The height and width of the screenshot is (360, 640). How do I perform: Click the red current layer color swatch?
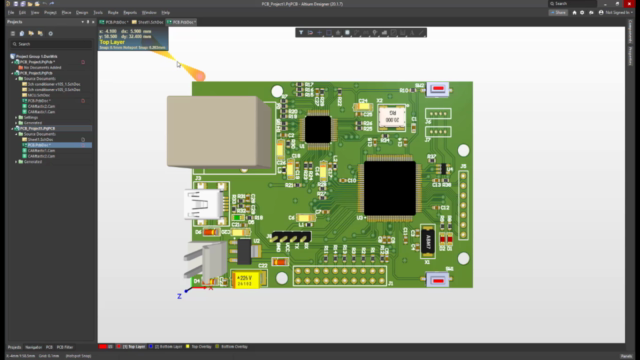click(x=102, y=347)
